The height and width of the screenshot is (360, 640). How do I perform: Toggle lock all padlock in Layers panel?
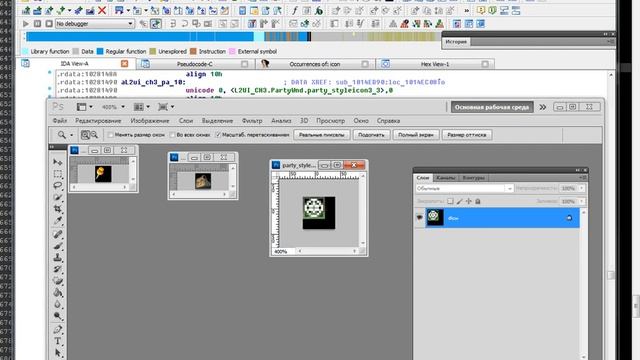click(x=478, y=201)
